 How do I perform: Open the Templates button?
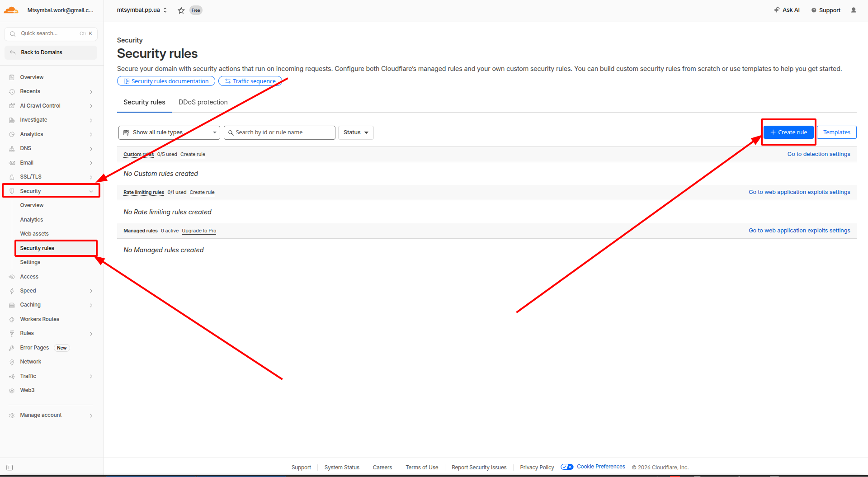(x=836, y=132)
